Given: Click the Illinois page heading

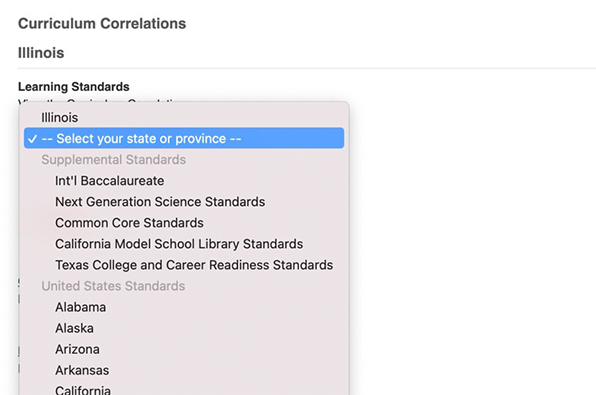Looking at the screenshot, I should coord(41,53).
